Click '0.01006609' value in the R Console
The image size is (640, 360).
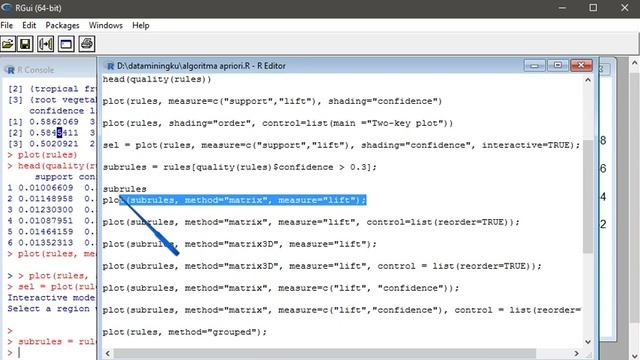coord(46,188)
